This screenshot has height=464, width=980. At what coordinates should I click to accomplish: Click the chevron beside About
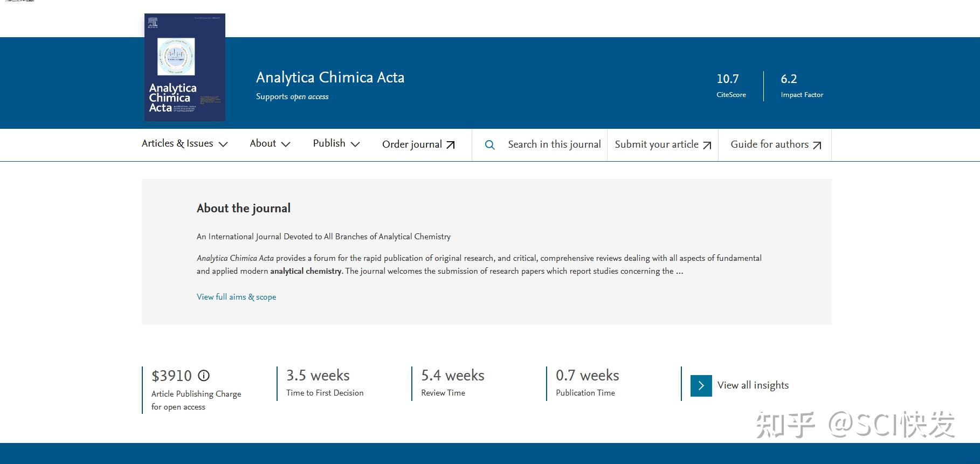[x=286, y=144]
